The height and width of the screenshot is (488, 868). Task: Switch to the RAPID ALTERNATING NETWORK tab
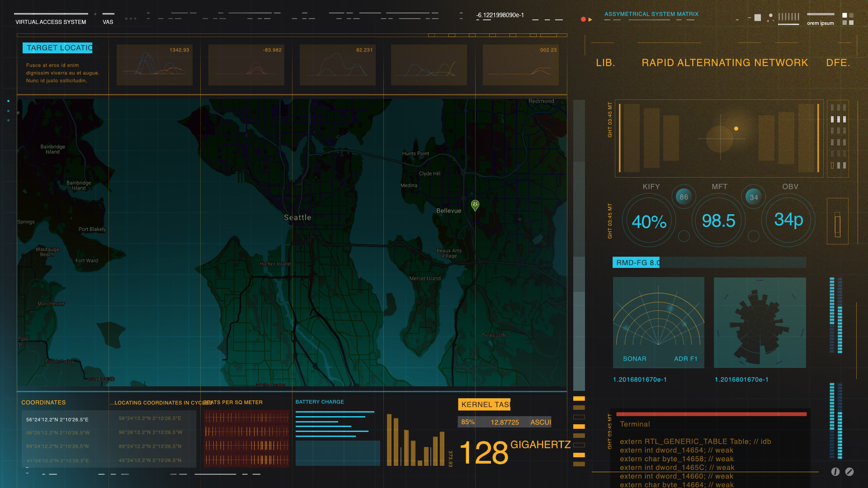pyautogui.click(x=725, y=63)
